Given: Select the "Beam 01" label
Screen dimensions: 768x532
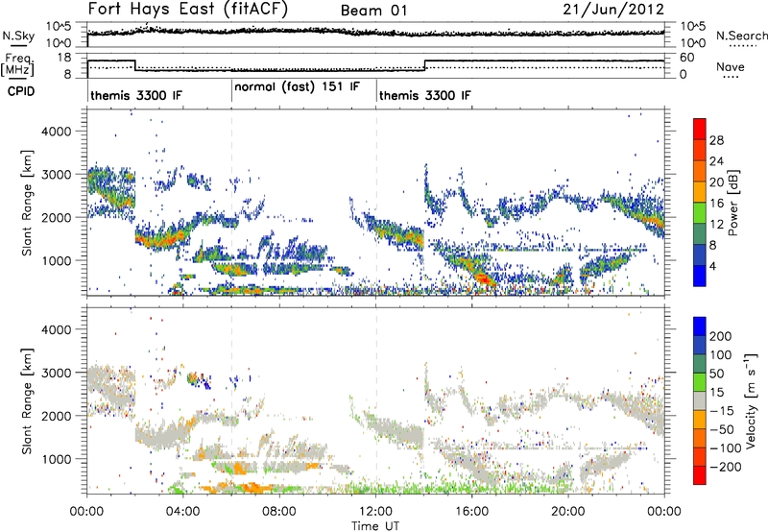Looking at the screenshot, I should 373,11.
